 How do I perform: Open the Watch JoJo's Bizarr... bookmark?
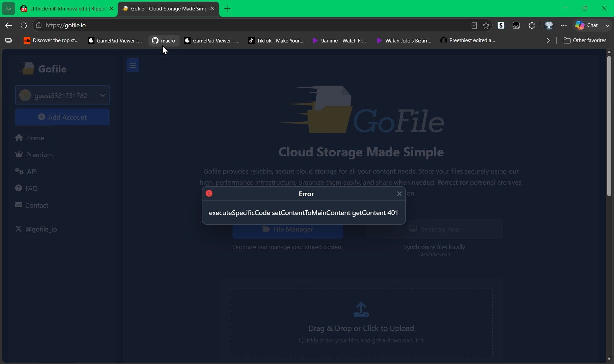(x=404, y=40)
